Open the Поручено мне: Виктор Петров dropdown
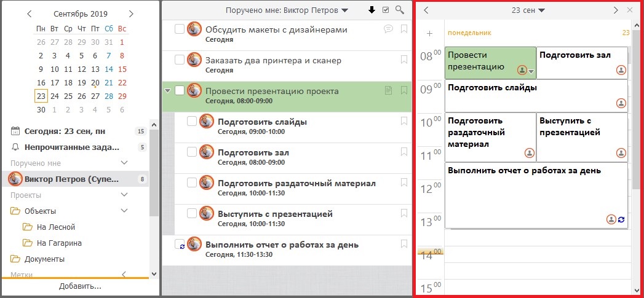Screen dimensions: 644x298 point(287,10)
